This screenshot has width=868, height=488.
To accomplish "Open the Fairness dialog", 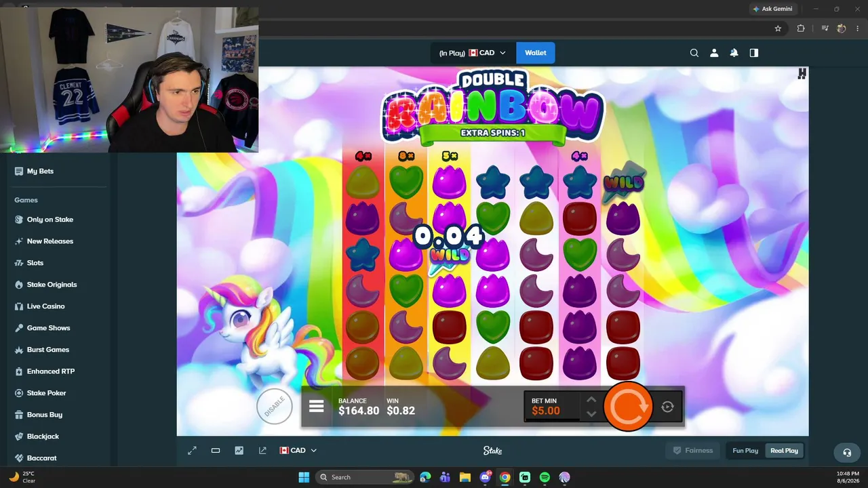I will click(693, 451).
